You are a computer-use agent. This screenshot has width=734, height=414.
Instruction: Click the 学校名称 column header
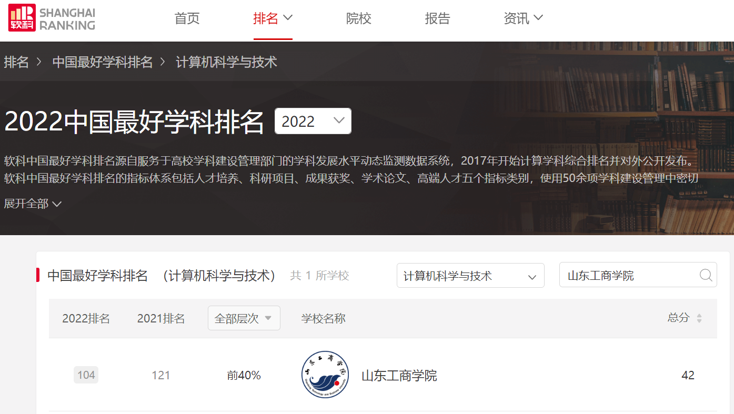point(323,318)
